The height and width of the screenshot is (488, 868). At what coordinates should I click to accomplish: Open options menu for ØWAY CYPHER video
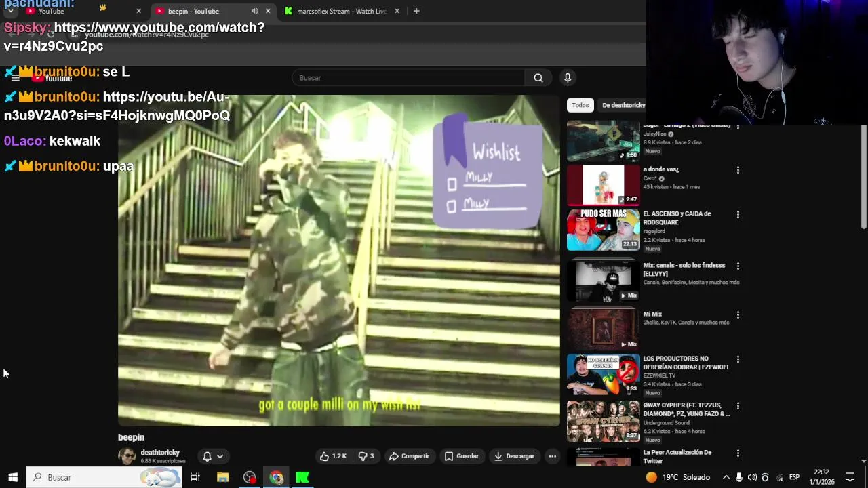point(738,407)
